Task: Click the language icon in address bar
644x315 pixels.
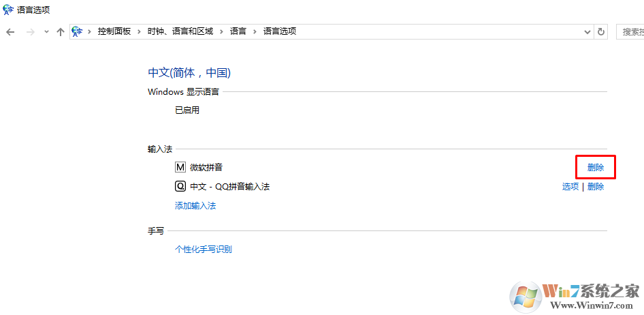Action: 77,31
